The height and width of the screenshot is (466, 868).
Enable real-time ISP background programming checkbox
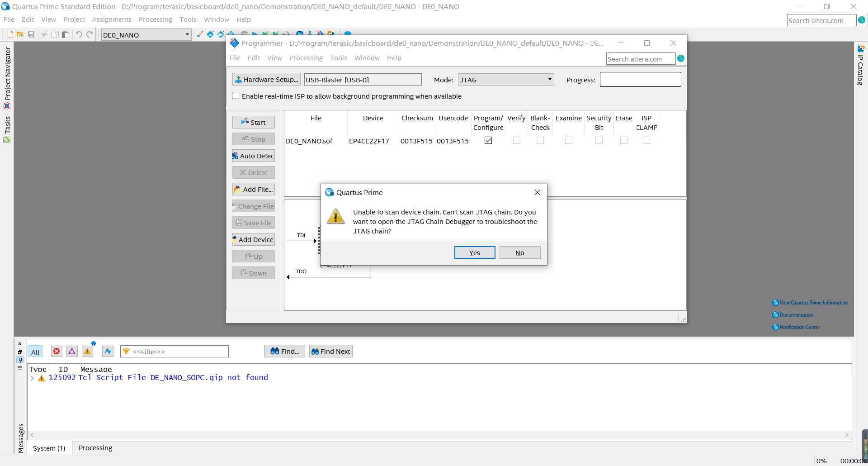tap(236, 95)
